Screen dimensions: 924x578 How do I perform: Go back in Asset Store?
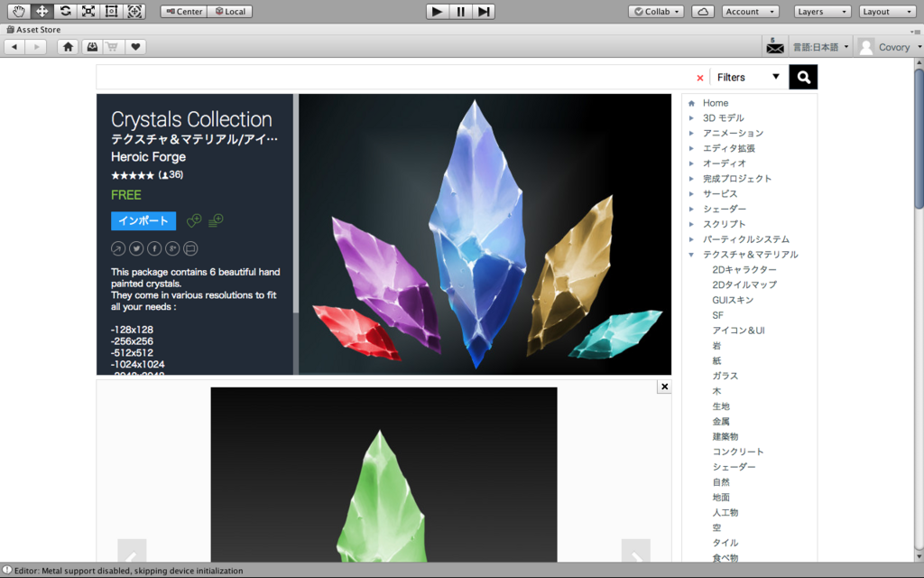(x=14, y=47)
